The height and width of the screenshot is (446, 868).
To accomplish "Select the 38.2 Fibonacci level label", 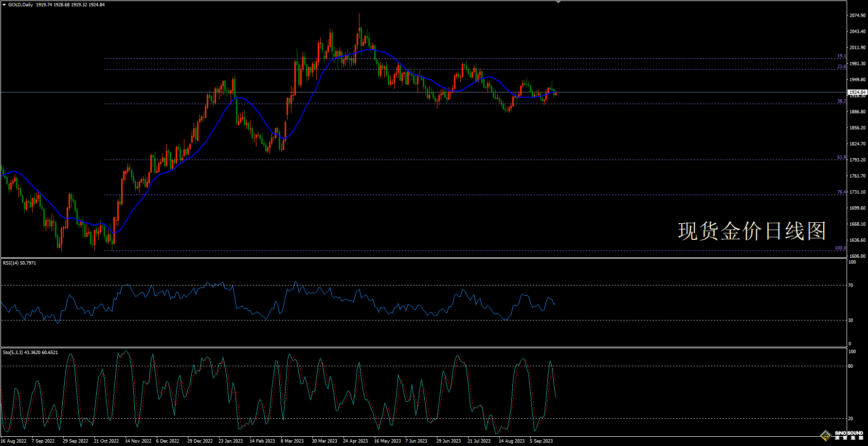I will click(841, 101).
